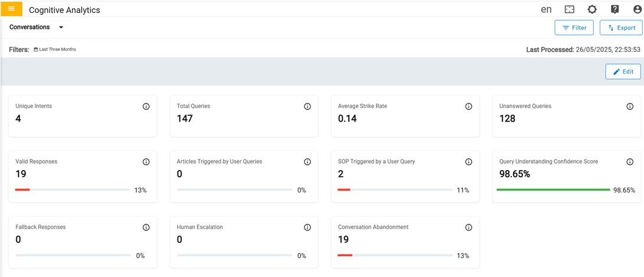This screenshot has width=644, height=277.
Task: Click the Edit dashboard button
Action: tap(623, 71)
